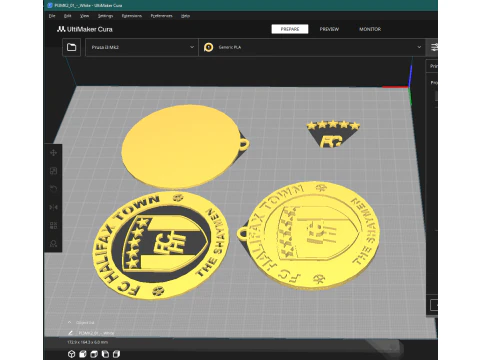Select the small stars and FC model
The image size is (480, 360).
(333, 134)
